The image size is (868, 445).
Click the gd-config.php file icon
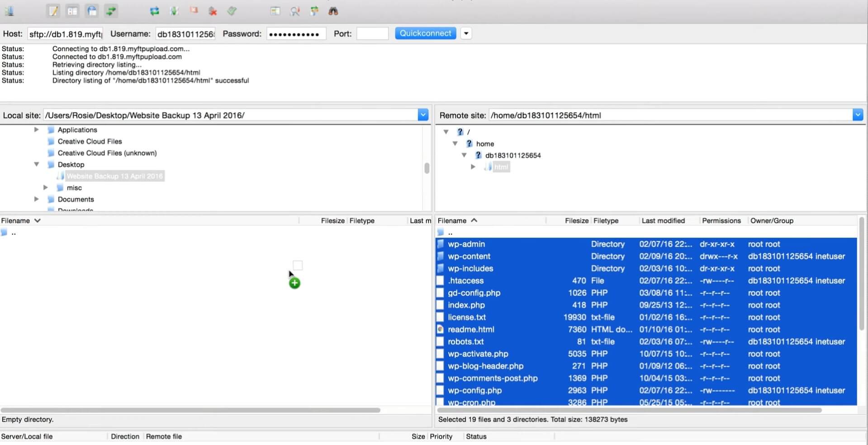(x=440, y=293)
